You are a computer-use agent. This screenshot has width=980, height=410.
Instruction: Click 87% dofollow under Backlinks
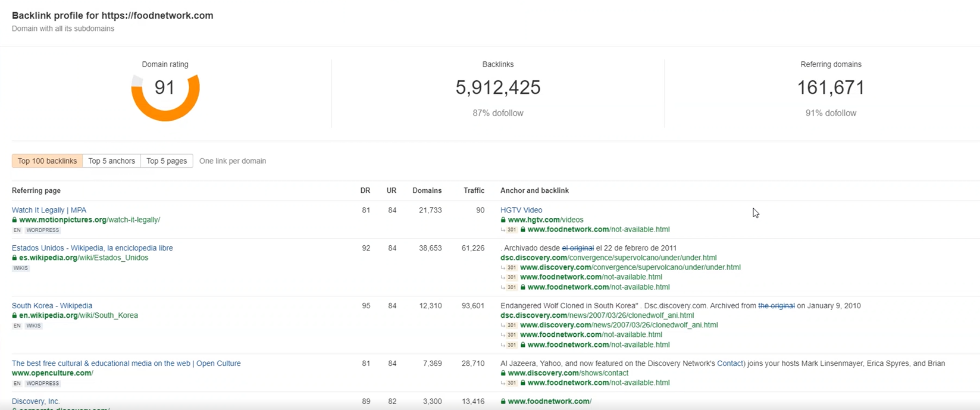(498, 113)
